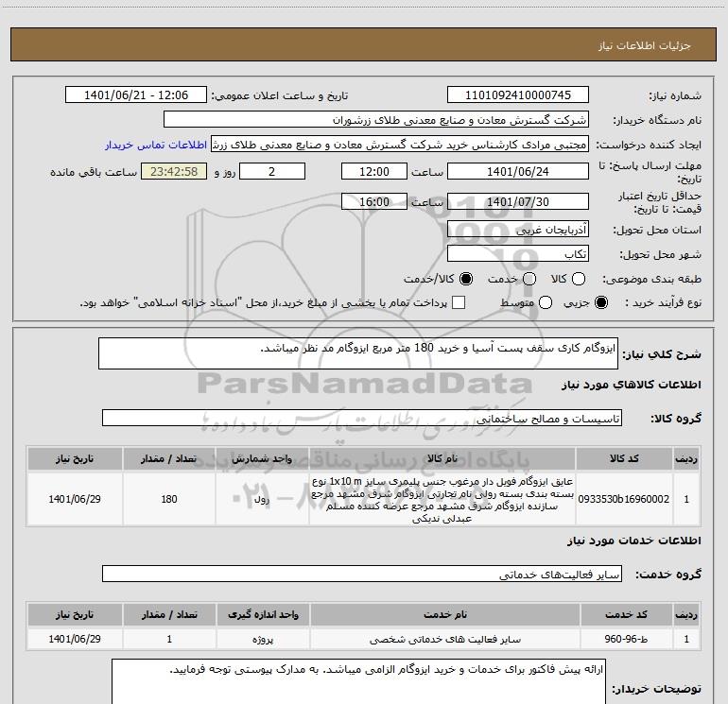This screenshot has width=728, height=704.
Task: Click the delivery city field تکاب
Action: pyautogui.click(x=518, y=254)
